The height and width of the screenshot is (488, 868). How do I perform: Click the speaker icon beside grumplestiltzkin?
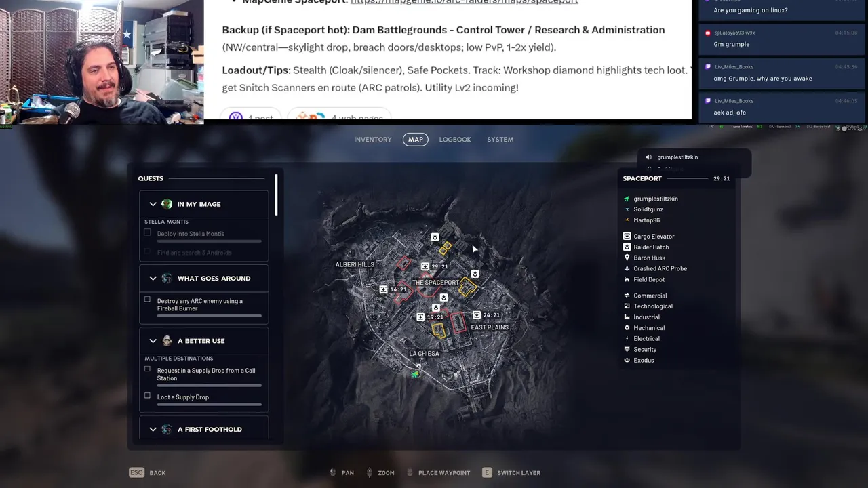pos(648,157)
